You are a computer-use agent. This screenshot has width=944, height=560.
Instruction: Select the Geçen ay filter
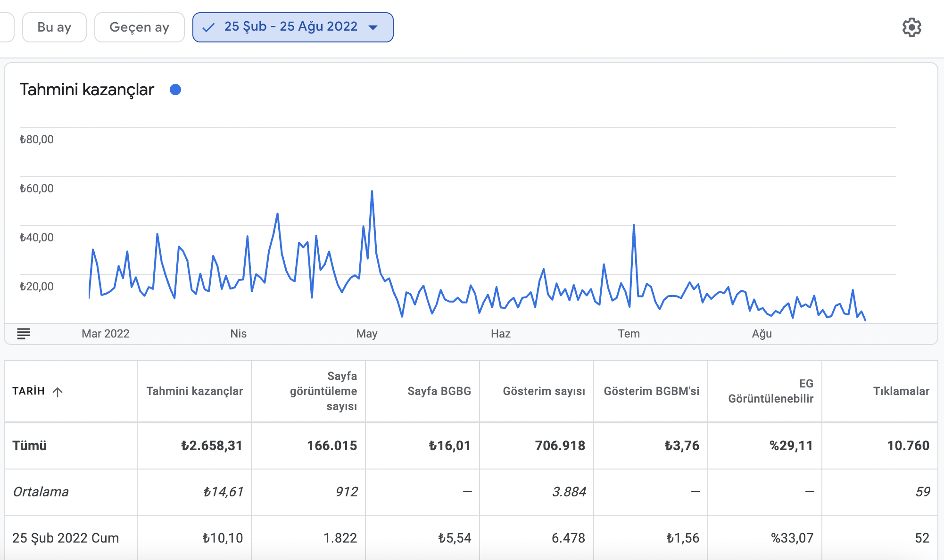tap(139, 27)
